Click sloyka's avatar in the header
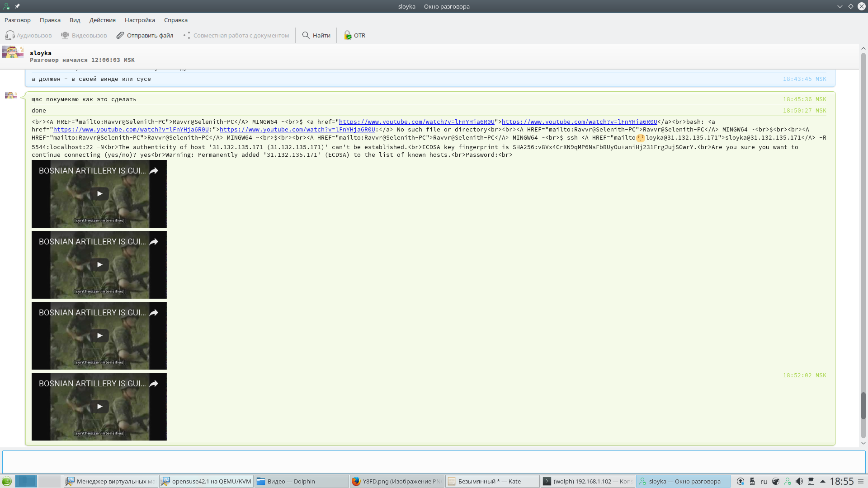 [13, 52]
